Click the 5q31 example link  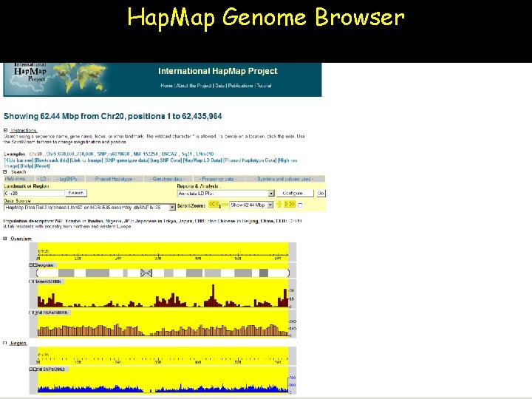point(187,154)
